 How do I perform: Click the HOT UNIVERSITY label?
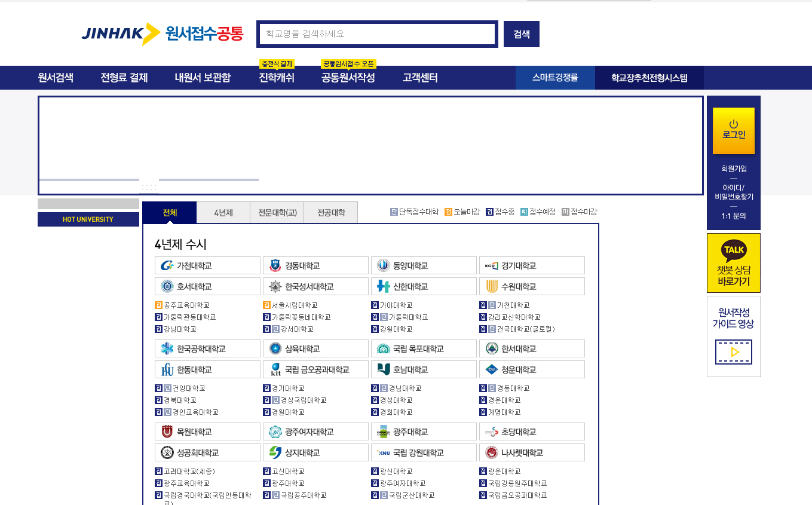[x=88, y=219]
